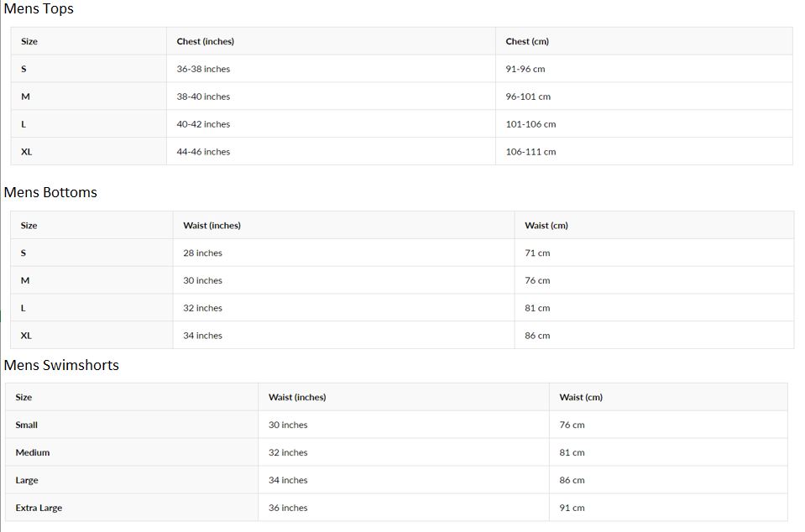Click the 36 inches waist cell
Screen dimensions: 805x532
point(288,508)
